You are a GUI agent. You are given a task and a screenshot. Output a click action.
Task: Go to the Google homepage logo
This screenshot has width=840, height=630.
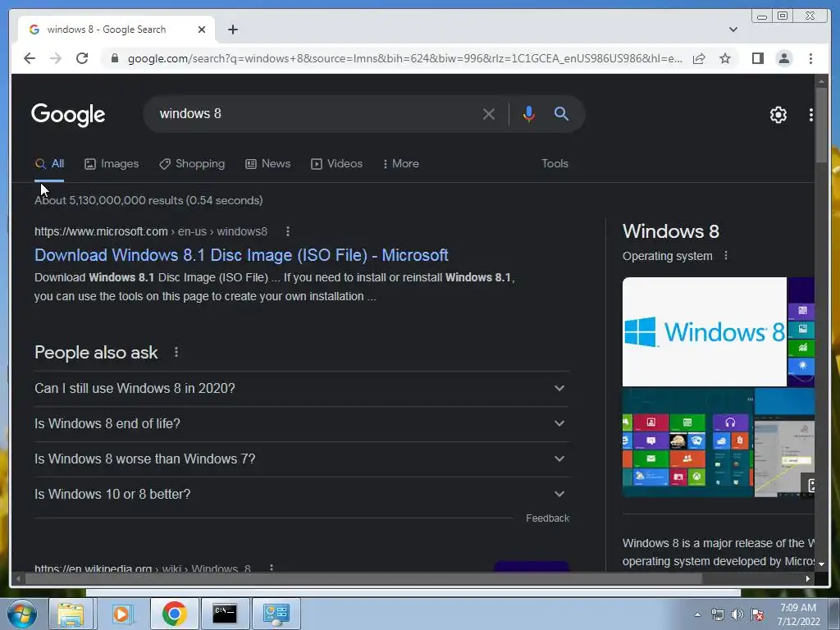coord(68,115)
